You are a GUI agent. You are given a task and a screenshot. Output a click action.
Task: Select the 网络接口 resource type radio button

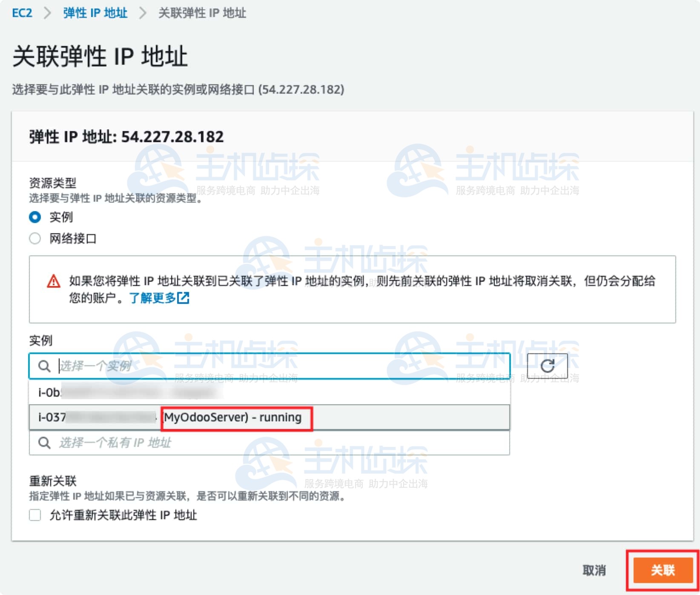coord(34,238)
